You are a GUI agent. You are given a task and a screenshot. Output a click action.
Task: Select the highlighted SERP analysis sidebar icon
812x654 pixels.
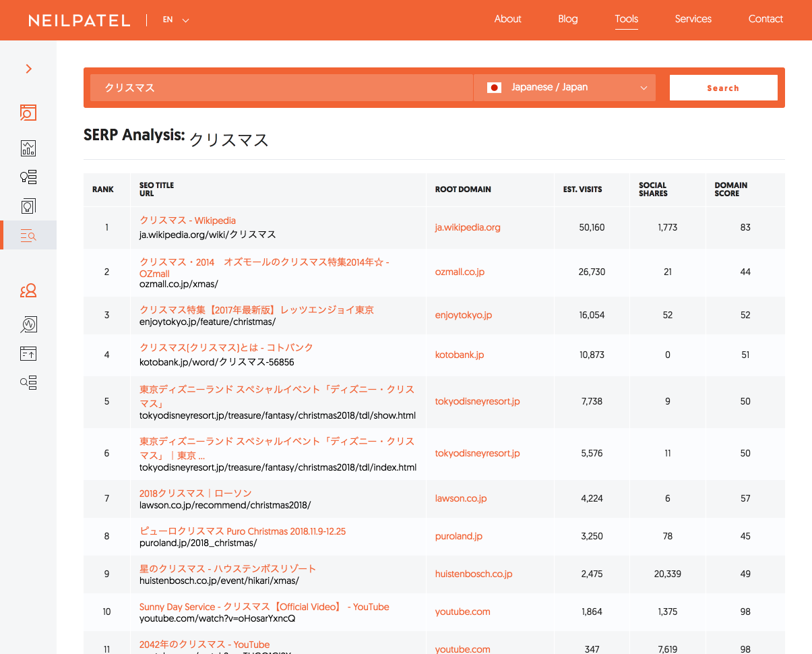(28, 235)
